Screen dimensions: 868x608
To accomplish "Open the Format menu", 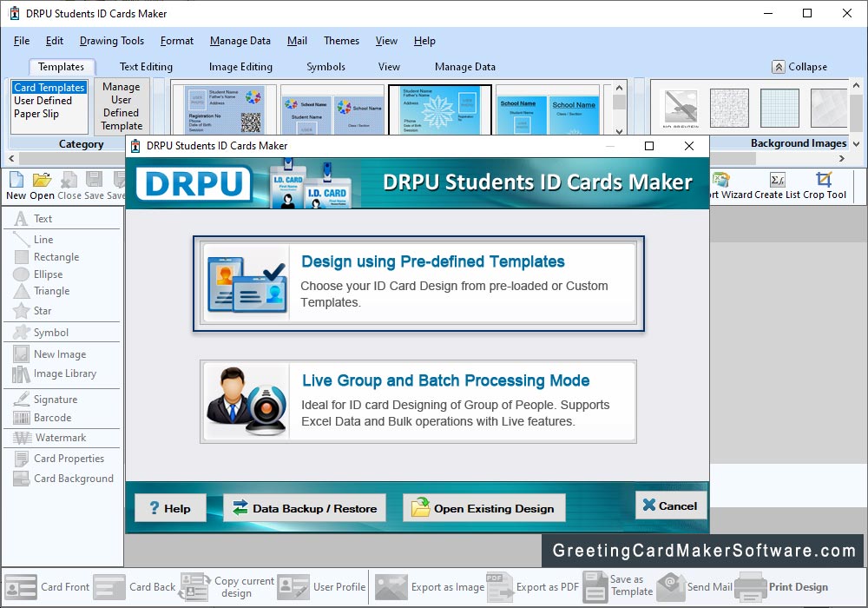I will (x=177, y=41).
